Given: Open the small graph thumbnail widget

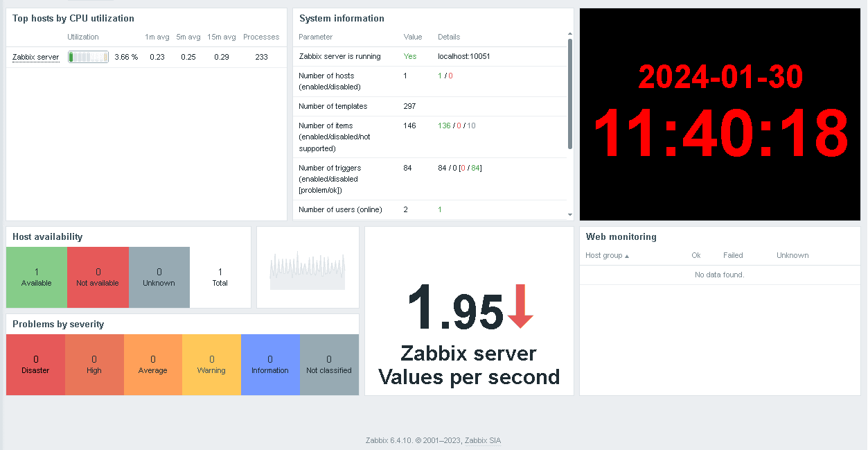Looking at the screenshot, I should (308, 267).
